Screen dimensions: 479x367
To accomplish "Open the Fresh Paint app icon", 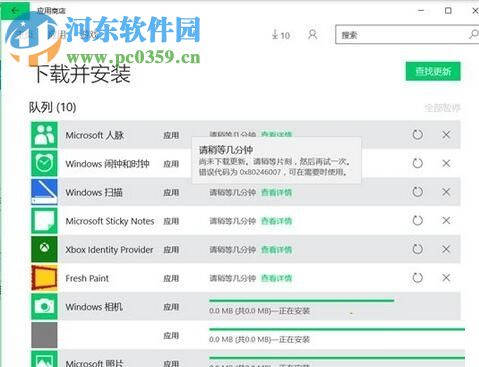I will (44, 278).
